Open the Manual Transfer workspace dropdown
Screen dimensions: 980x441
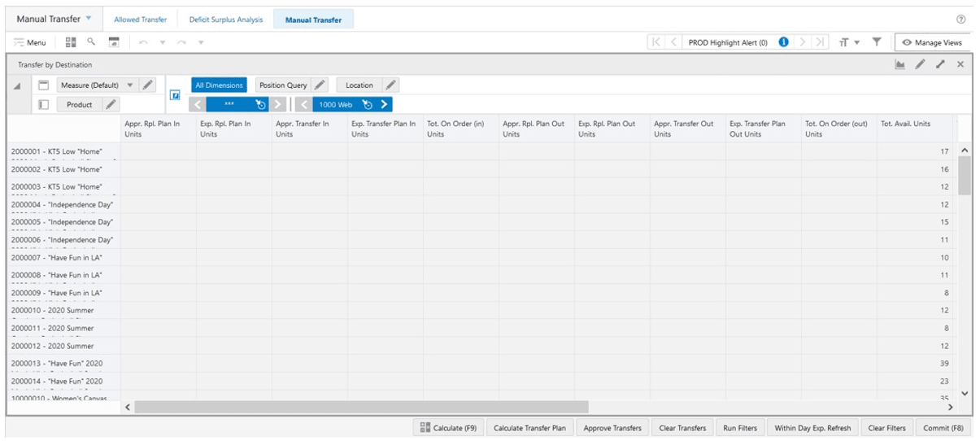(x=88, y=19)
